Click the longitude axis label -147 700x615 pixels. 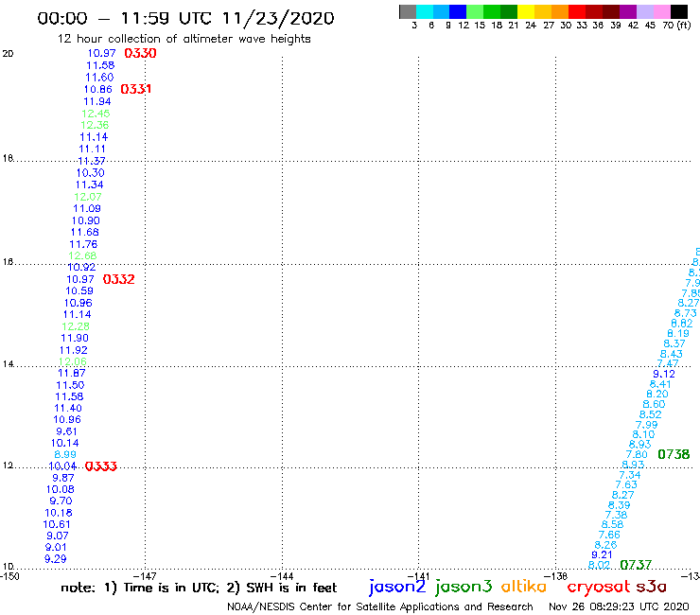tap(145, 576)
